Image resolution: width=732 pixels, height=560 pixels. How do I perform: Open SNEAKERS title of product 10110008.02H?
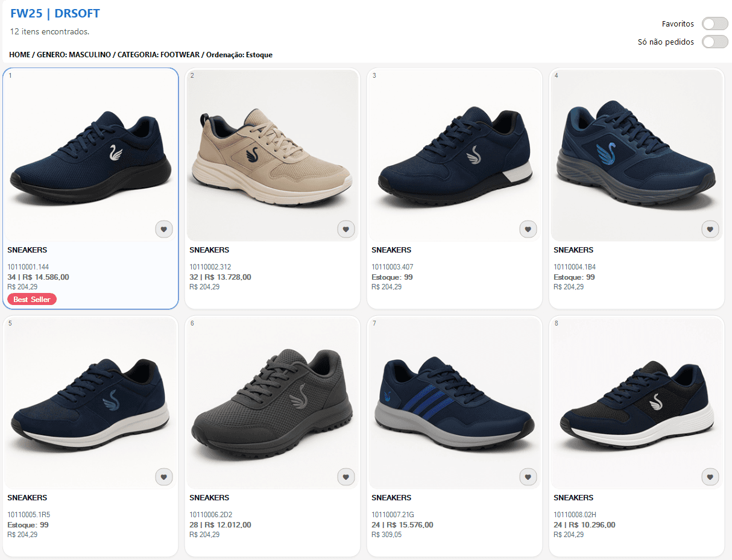pos(573,498)
